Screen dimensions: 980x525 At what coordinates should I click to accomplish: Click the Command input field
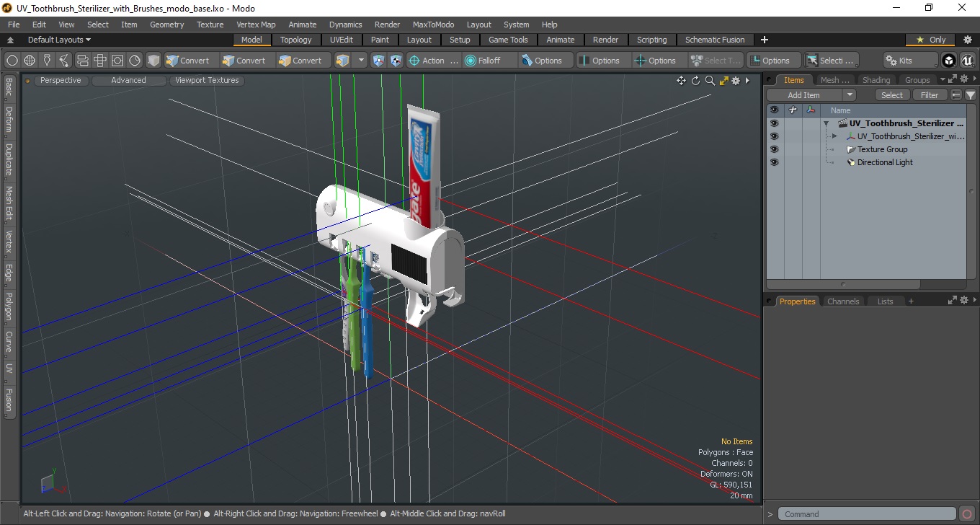coord(868,514)
